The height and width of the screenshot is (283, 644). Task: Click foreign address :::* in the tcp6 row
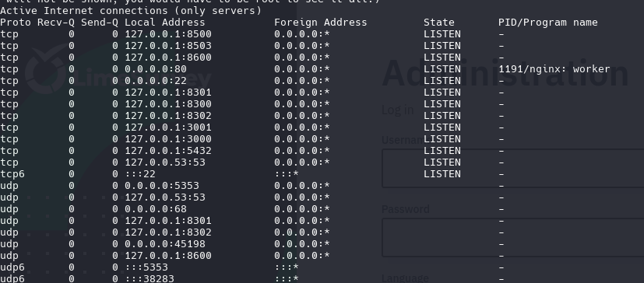coord(287,174)
